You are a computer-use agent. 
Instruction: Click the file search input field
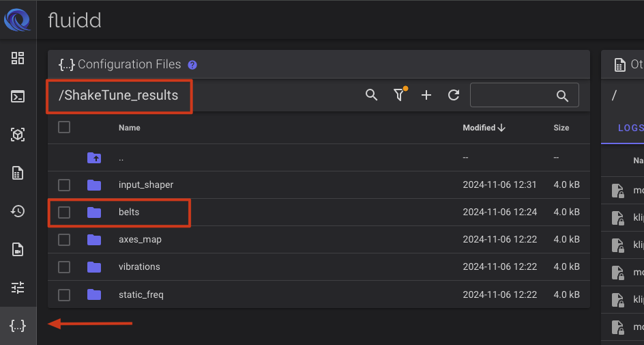click(x=515, y=95)
